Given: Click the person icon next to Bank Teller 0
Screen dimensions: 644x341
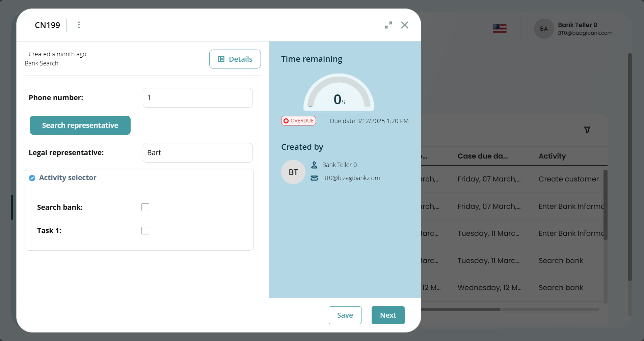Looking at the screenshot, I should 314,165.
